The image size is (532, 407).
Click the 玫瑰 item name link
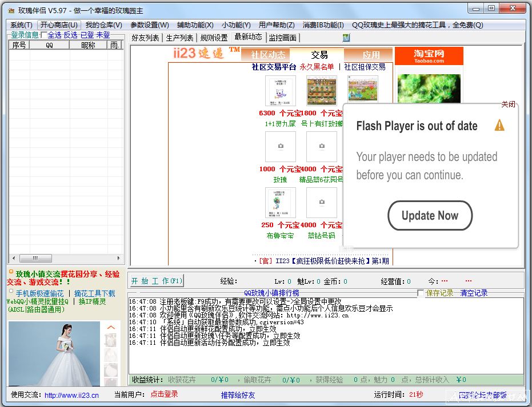pyautogui.click(x=280, y=180)
